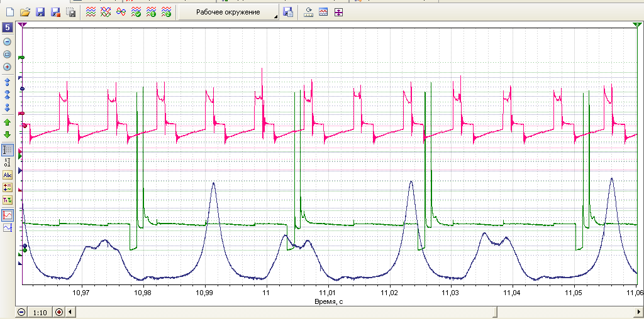Click the 11,05 time axis label
This screenshot has height=319, width=644.
click(575, 294)
